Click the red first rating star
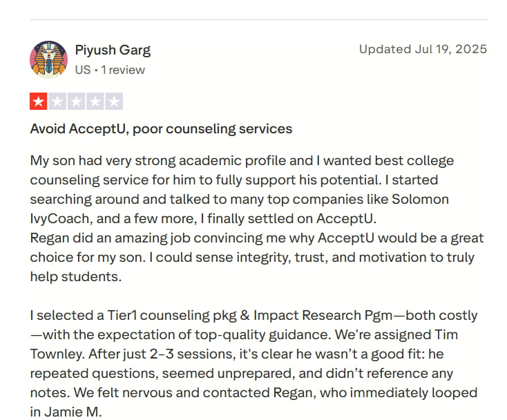 coord(38,102)
